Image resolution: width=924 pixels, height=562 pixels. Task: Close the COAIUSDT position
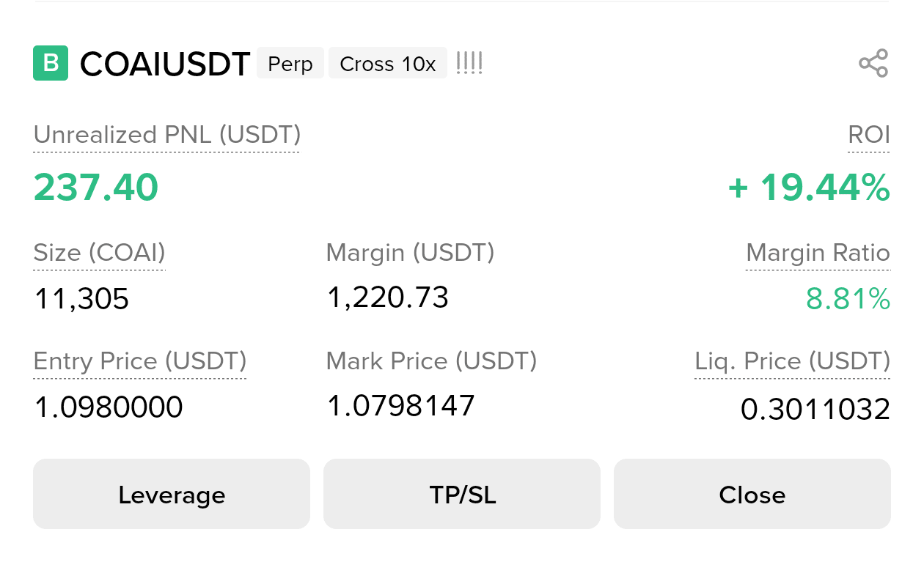point(752,495)
